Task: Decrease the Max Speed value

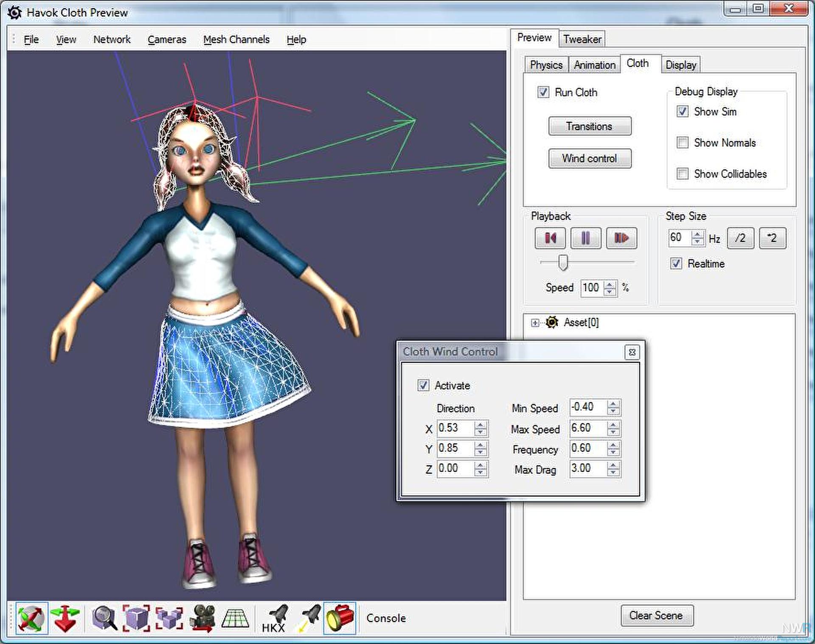Action: [613, 432]
